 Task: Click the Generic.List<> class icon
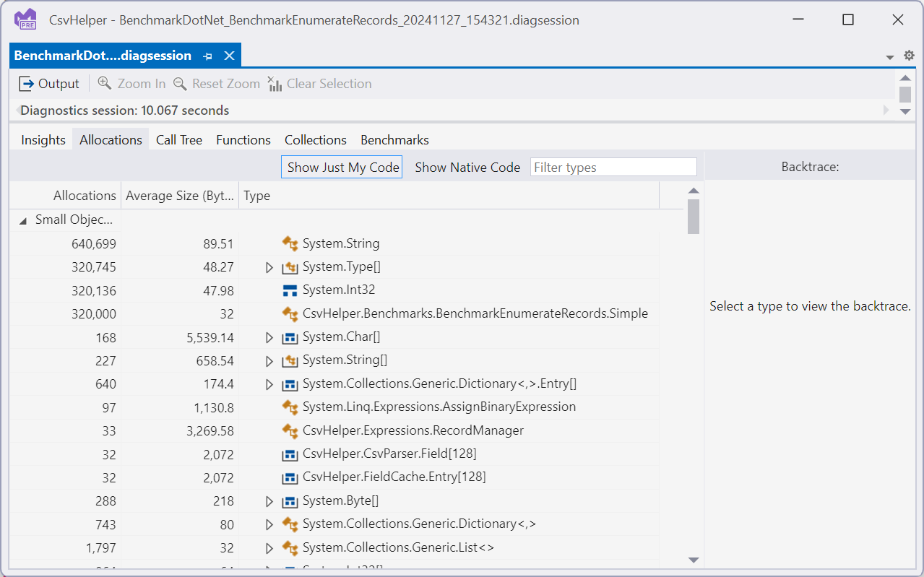(290, 547)
